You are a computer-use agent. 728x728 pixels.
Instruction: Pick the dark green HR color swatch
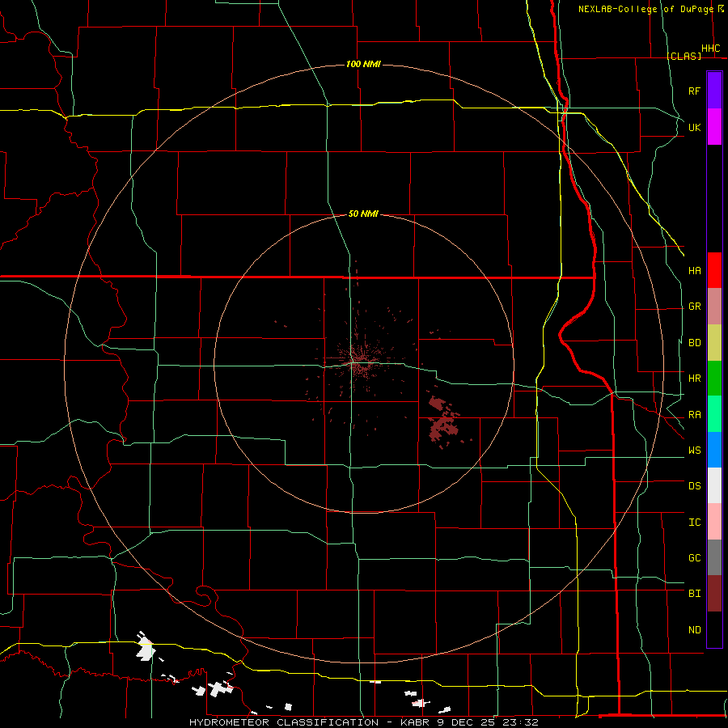(714, 379)
